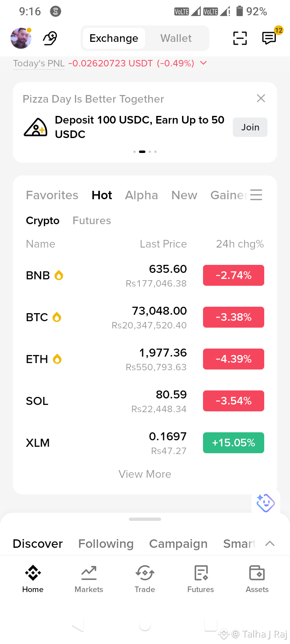Viewport: 290px width, 644px height.
Task: Switch to the Alpha tab
Action: pos(141,195)
